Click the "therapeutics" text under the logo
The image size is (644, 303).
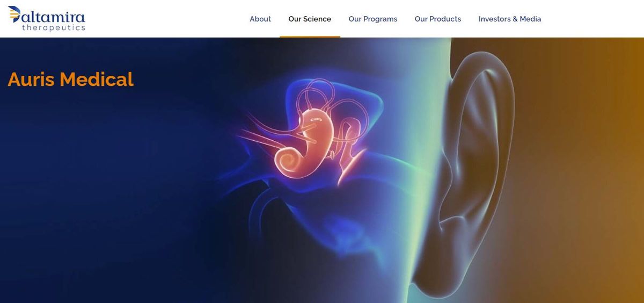point(54,27)
